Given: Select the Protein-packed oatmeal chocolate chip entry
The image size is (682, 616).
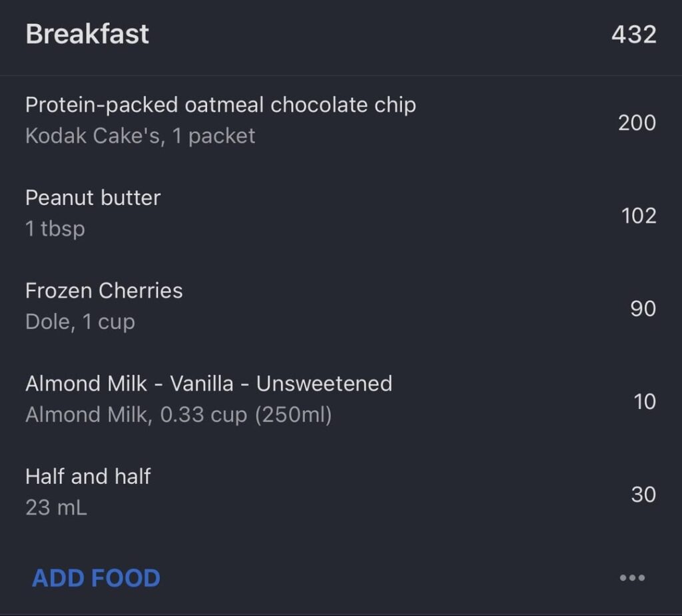Looking at the screenshot, I should tap(220, 105).
